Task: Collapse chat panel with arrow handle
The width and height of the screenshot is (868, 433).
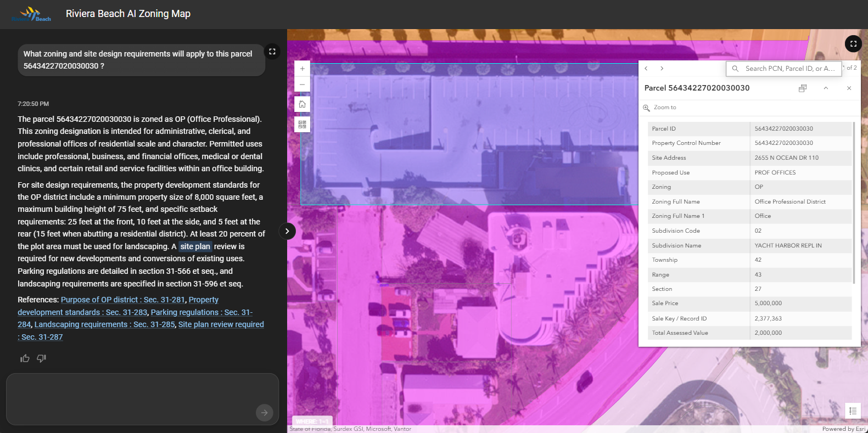Action: point(287,231)
